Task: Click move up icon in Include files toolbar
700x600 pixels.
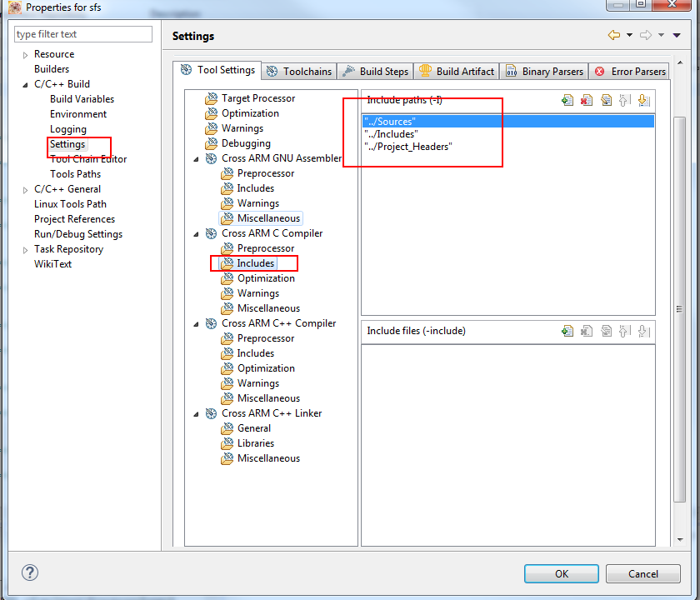Action: click(624, 331)
